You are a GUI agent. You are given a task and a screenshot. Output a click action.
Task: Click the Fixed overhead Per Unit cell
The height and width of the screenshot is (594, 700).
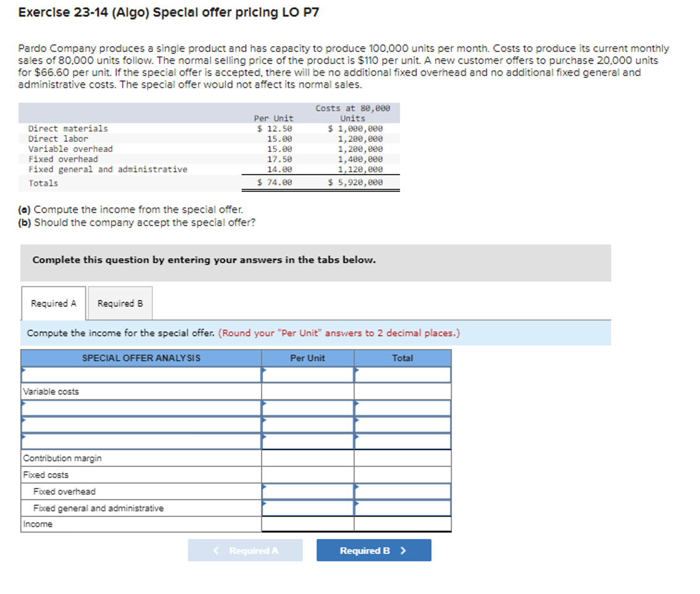(x=307, y=492)
